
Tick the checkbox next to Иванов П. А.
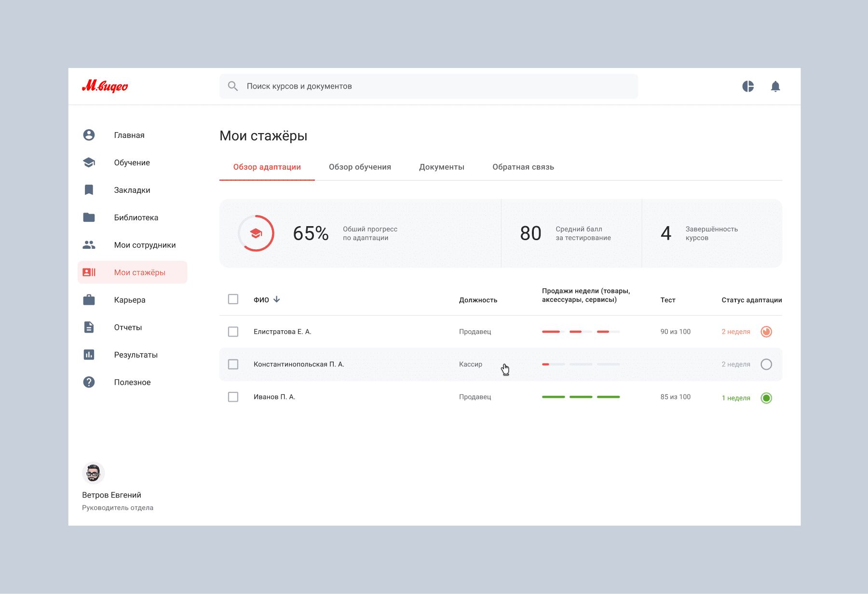coord(233,397)
